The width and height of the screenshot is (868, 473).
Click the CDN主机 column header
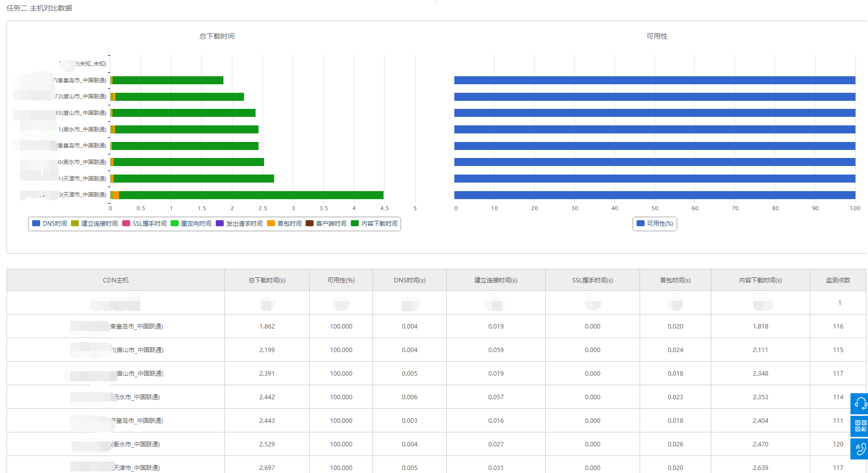(115, 280)
